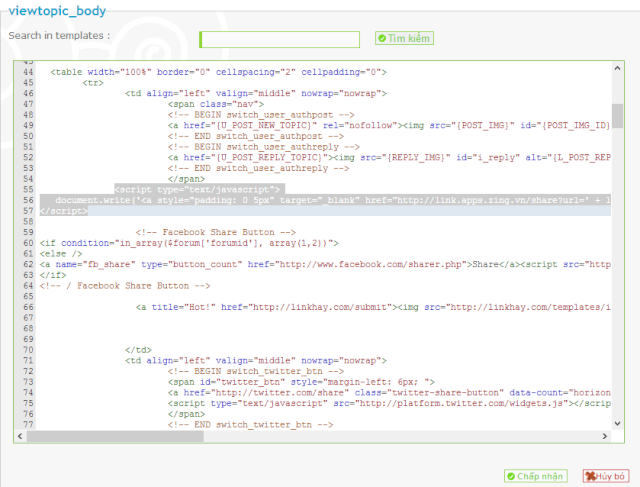Click the U_POST_REPLY_TOPIC code line
This screenshot has height=487, width=640.
(x=389, y=158)
